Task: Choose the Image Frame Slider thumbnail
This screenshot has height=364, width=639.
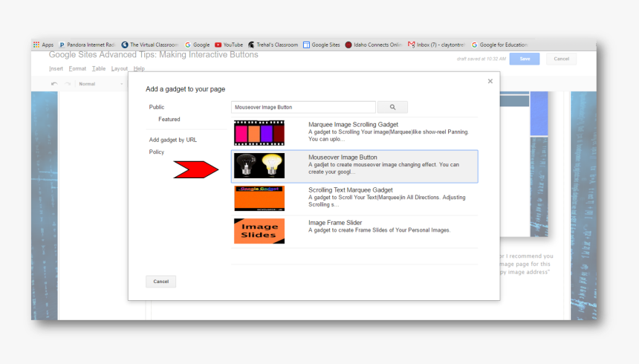Action: [259, 231]
